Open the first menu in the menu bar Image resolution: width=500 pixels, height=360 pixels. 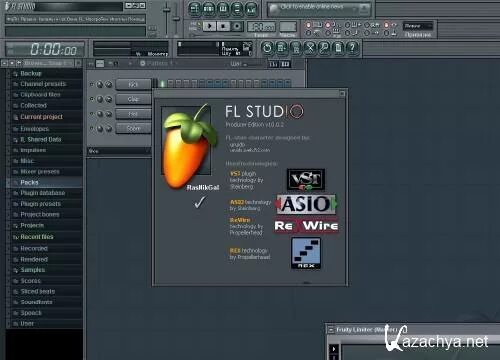click(x=12, y=19)
